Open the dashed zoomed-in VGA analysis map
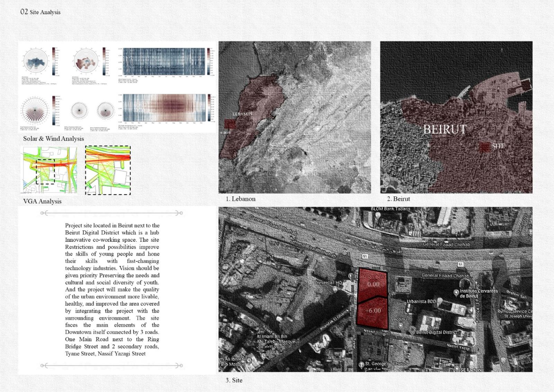554x392 pixels. [x=108, y=170]
